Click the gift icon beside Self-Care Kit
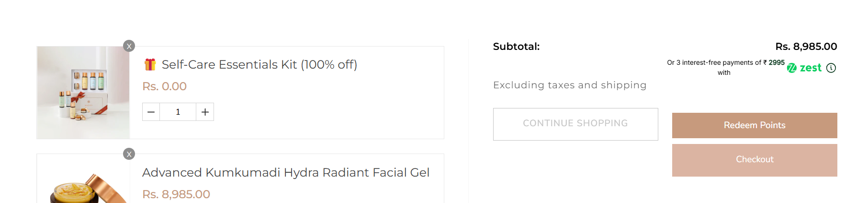 (150, 64)
